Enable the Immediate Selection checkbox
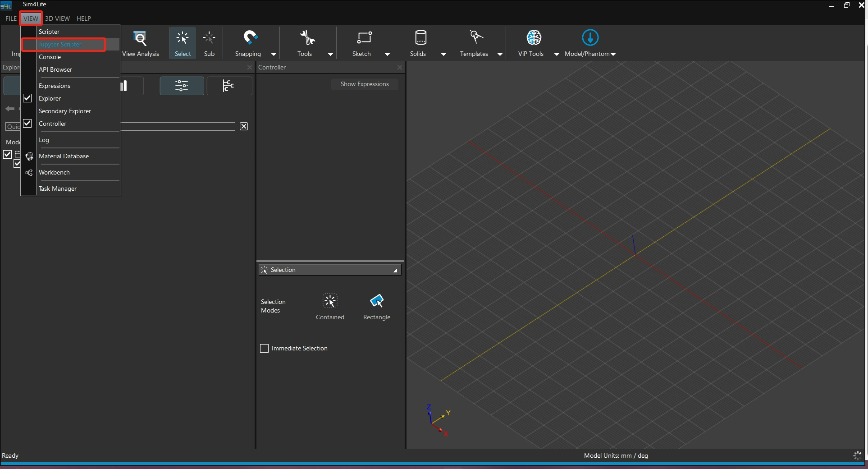Image resolution: width=868 pixels, height=469 pixels. (x=265, y=349)
